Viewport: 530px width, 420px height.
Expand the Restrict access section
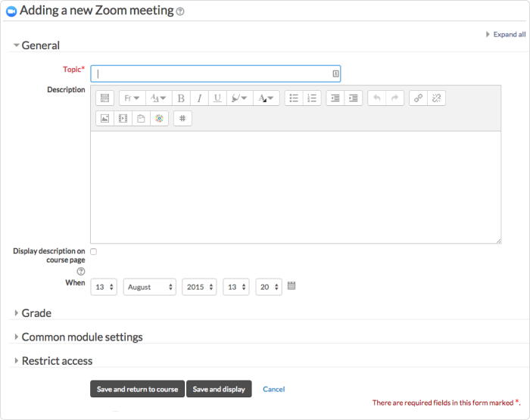click(54, 361)
